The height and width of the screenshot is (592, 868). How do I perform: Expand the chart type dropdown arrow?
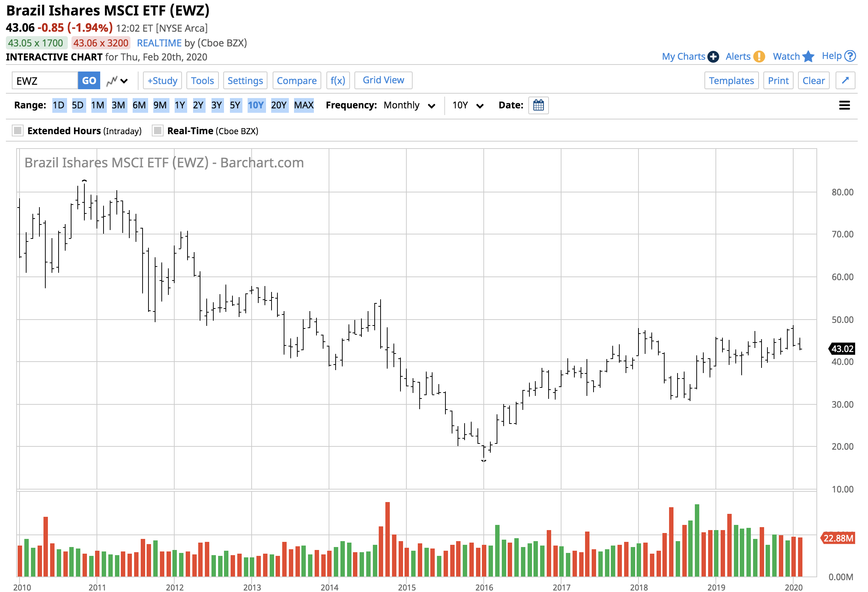tap(125, 81)
